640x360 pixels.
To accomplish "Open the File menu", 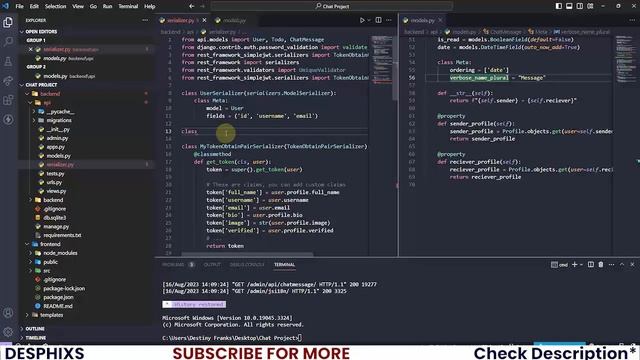I will (19, 6).
